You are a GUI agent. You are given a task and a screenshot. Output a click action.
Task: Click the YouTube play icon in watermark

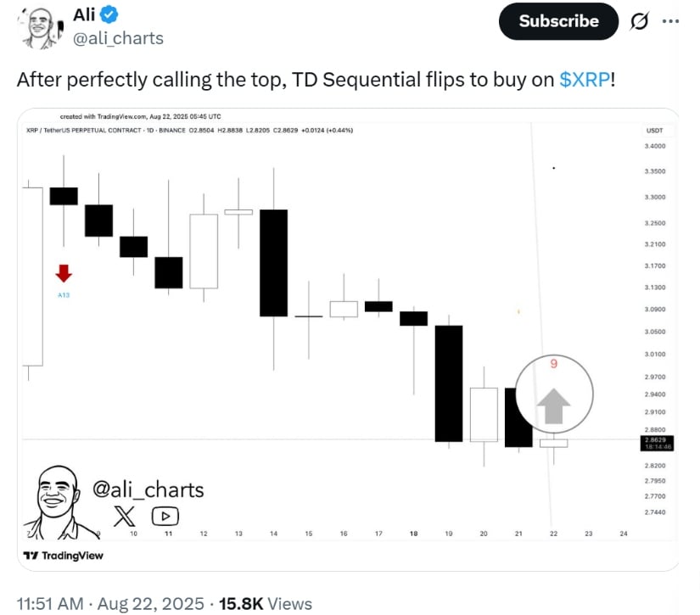pyautogui.click(x=165, y=517)
